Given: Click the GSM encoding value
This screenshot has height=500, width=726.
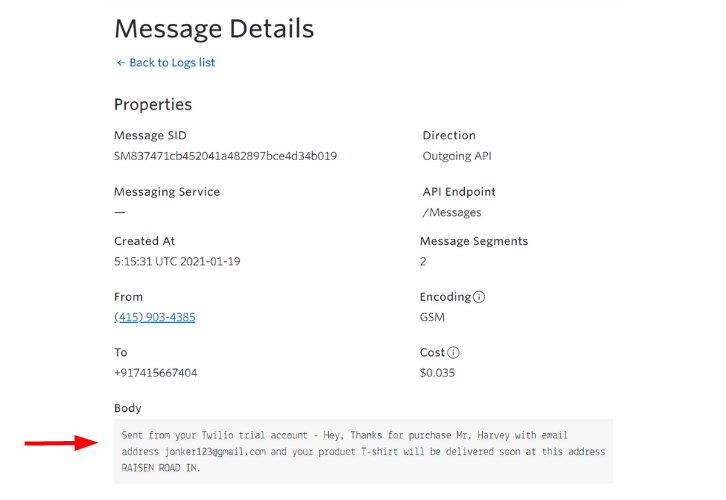Looking at the screenshot, I should 432,317.
